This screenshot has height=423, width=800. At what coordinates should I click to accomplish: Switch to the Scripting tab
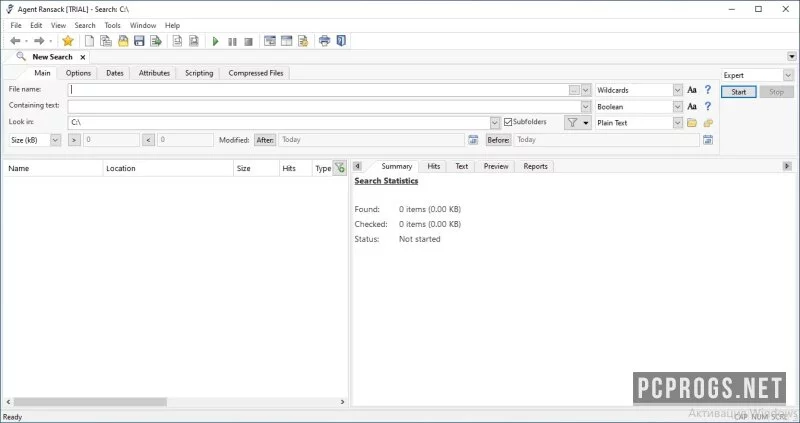point(199,73)
